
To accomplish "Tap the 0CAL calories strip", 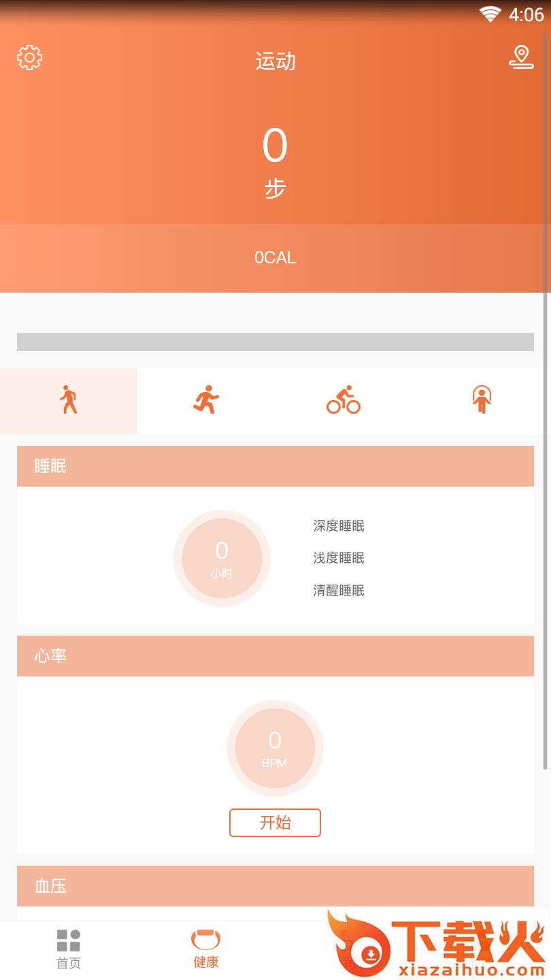I will pyautogui.click(x=275, y=258).
